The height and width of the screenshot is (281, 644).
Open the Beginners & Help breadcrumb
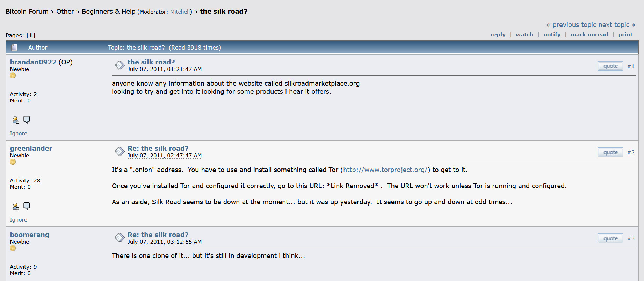pos(108,11)
